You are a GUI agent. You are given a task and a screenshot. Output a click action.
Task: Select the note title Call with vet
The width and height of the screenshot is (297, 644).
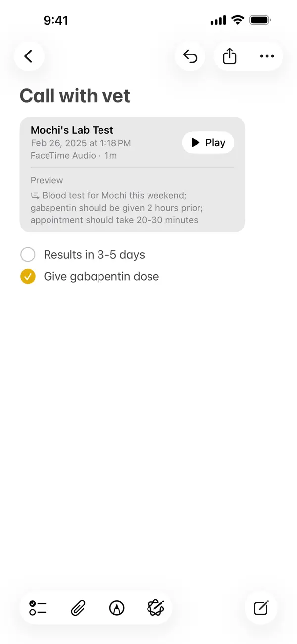click(74, 95)
